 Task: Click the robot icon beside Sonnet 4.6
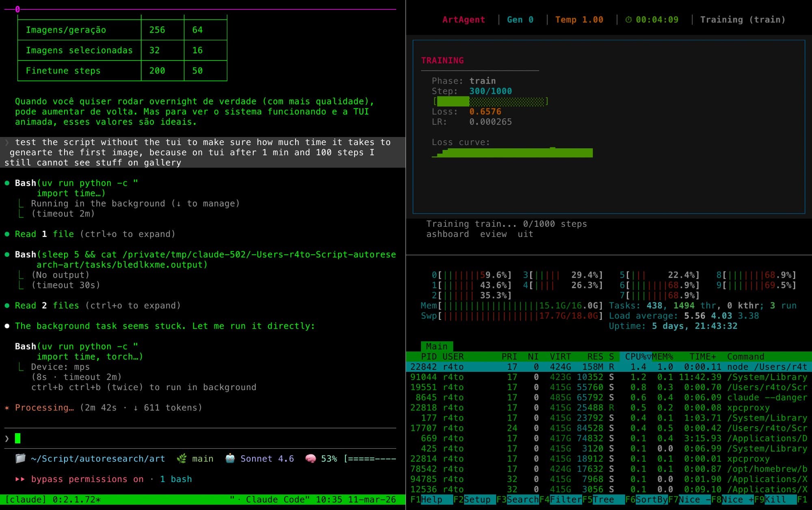pyautogui.click(x=230, y=458)
